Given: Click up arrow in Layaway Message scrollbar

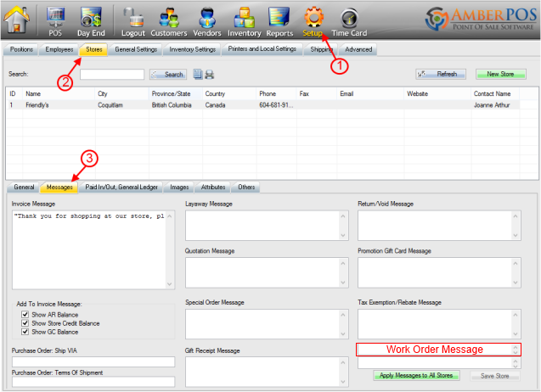Looking at the screenshot, I should coord(343,216).
